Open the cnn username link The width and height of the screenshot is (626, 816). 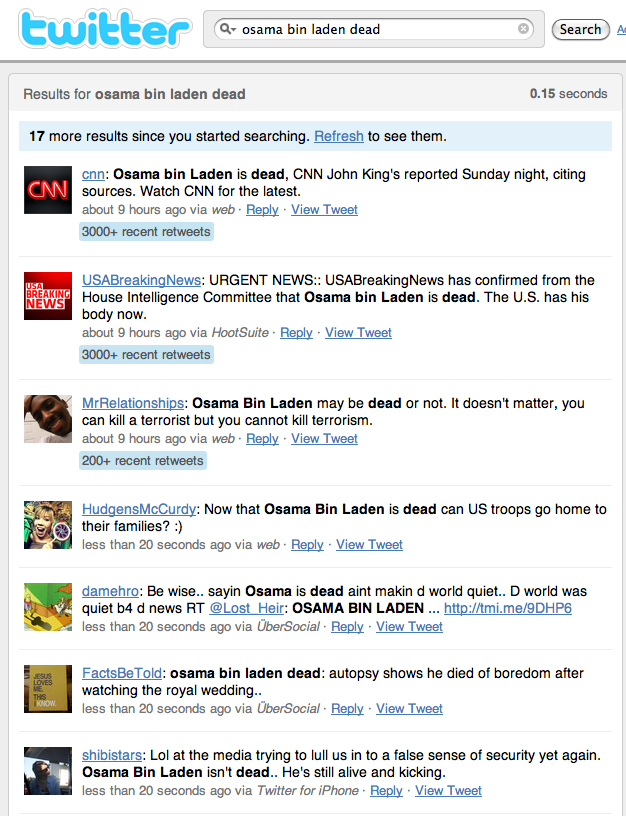click(x=93, y=174)
